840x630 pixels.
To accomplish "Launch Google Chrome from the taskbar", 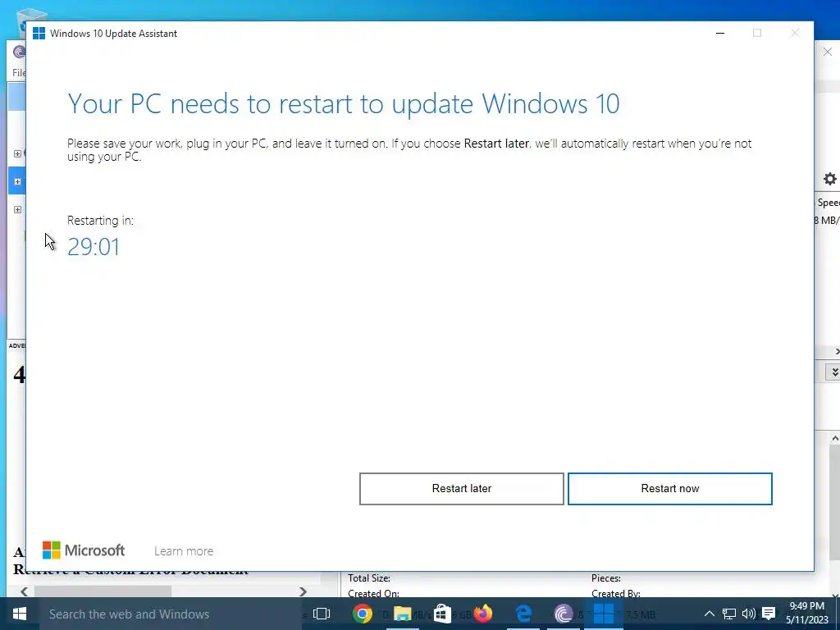I will pyautogui.click(x=362, y=614).
